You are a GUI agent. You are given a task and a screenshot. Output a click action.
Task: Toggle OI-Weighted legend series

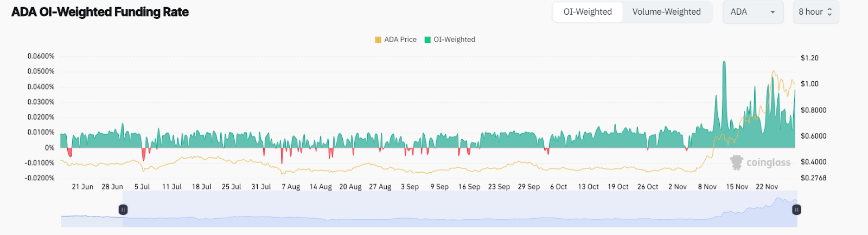(449, 40)
